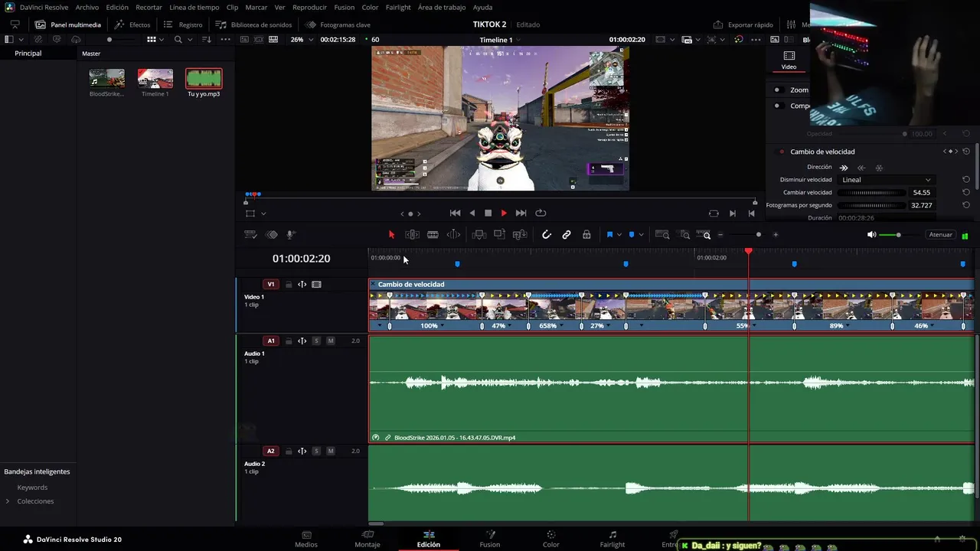Image resolution: width=980 pixels, height=551 pixels.
Task: Click the voiceover microphone icon
Action: coord(291,235)
